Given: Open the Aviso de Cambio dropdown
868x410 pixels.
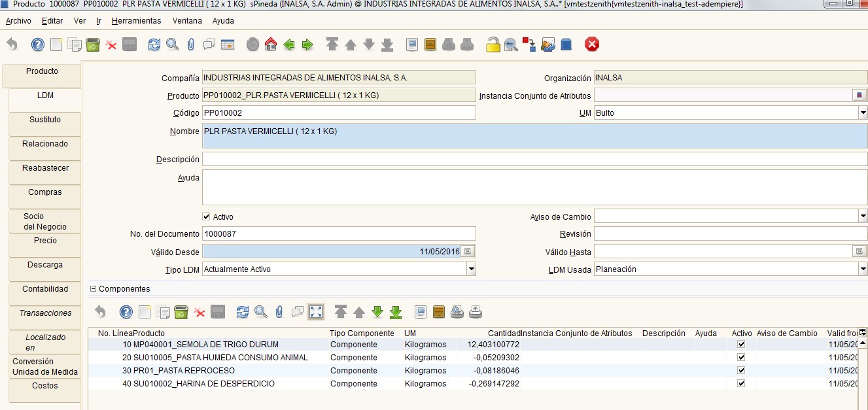Looking at the screenshot, I should [x=863, y=216].
